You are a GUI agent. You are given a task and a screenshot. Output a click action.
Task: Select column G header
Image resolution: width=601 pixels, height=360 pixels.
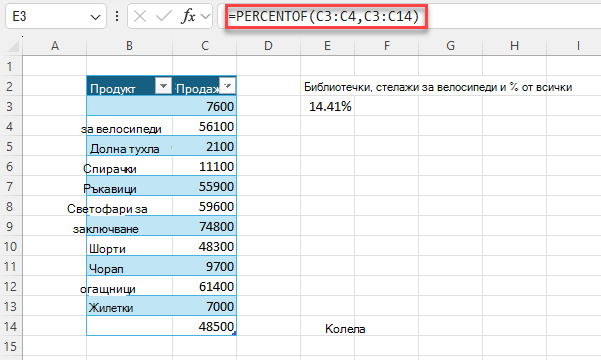450,46
